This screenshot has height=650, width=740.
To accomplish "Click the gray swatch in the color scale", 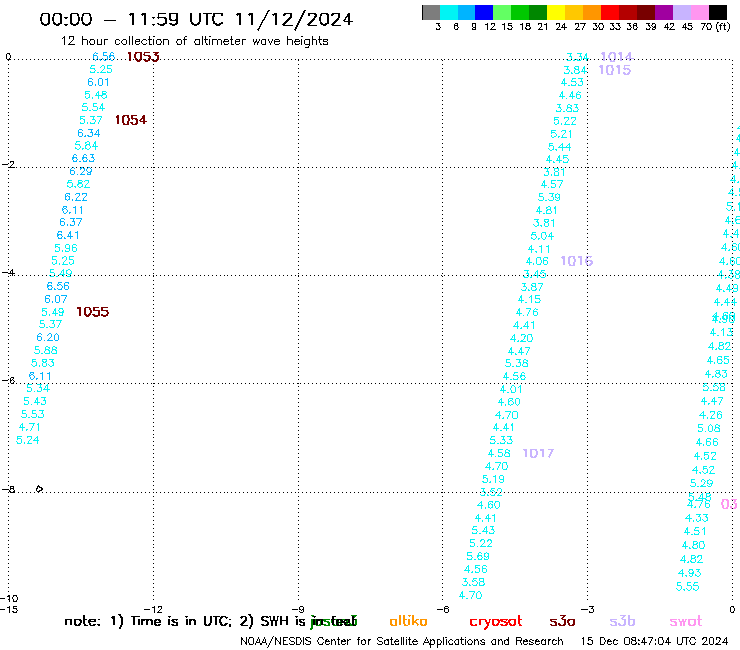I will pos(431,12).
